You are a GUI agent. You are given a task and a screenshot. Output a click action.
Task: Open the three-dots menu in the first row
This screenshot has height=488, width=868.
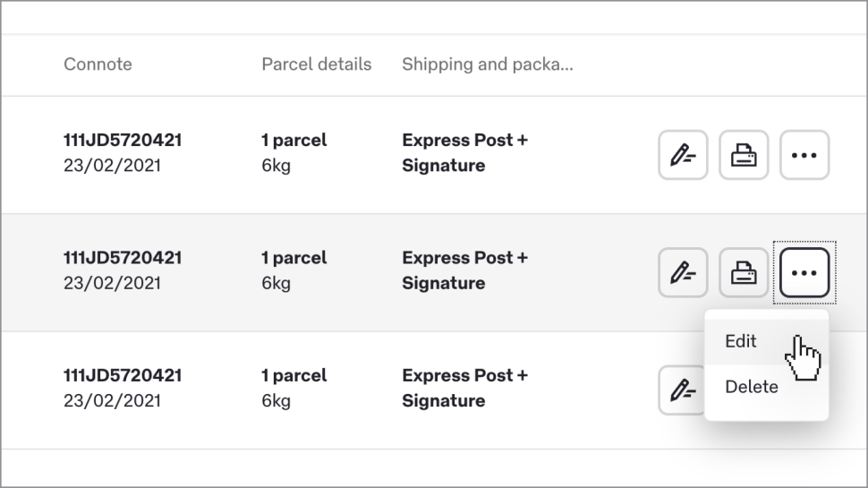(x=804, y=156)
